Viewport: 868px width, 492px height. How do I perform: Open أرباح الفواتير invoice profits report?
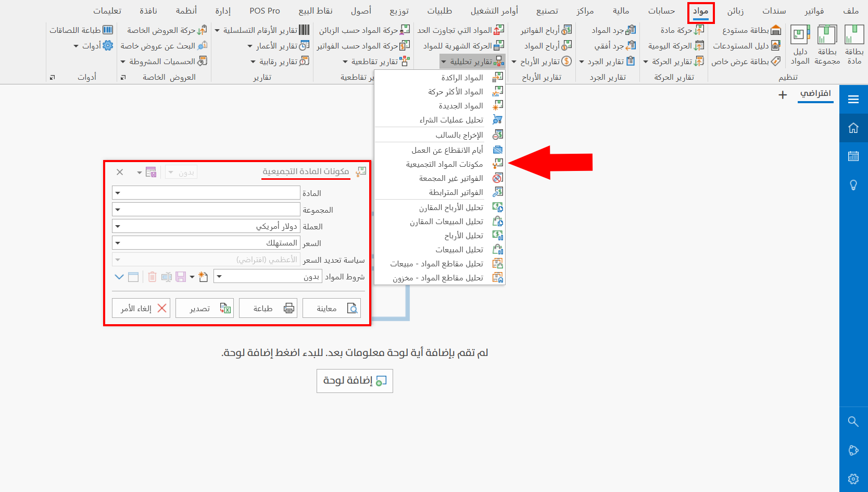coord(546,30)
